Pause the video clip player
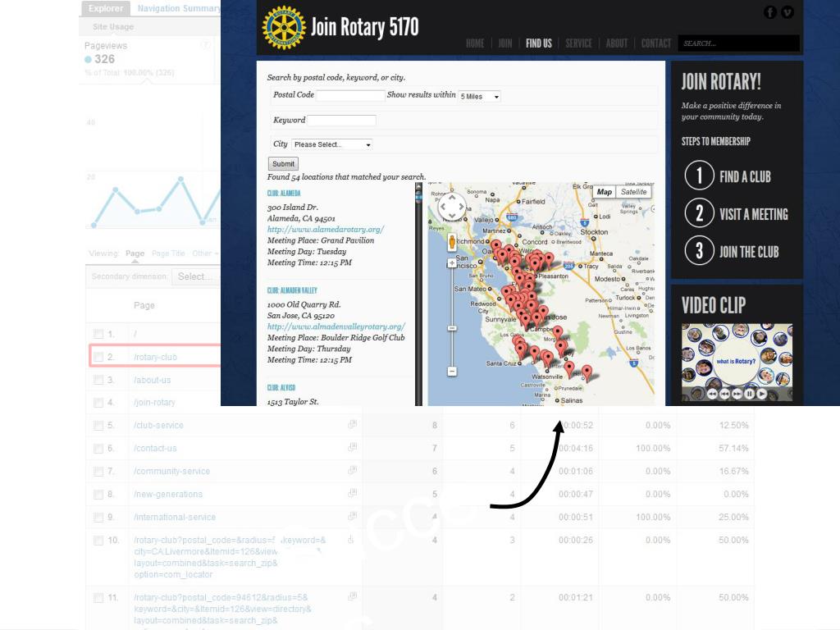The width and height of the screenshot is (840, 630). pyautogui.click(x=749, y=395)
